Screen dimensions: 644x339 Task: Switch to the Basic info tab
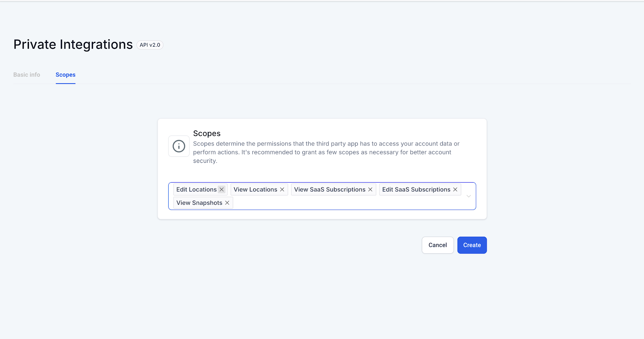[27, 75]
